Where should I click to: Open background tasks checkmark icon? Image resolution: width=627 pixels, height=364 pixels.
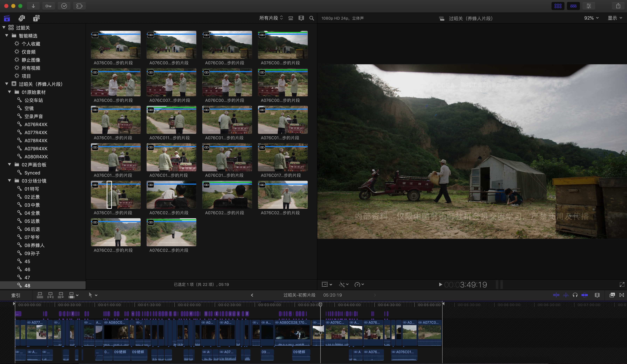click(x=64, y=6)
